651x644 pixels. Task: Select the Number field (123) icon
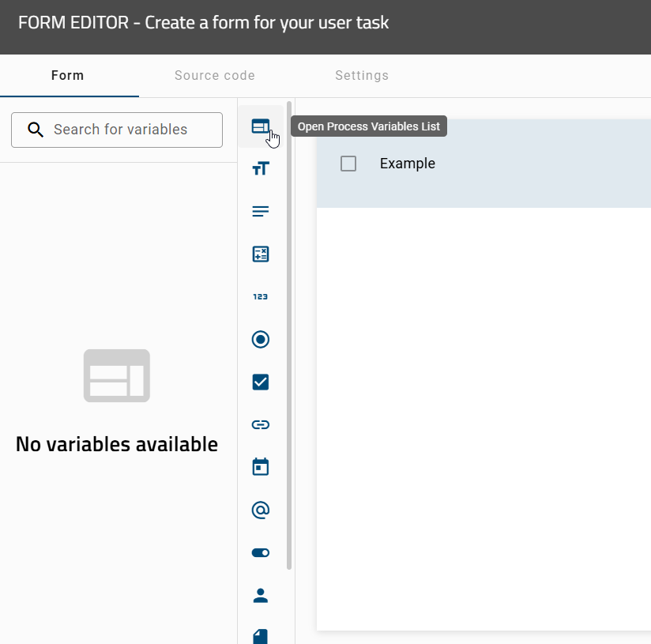click(x=261, y=296)
